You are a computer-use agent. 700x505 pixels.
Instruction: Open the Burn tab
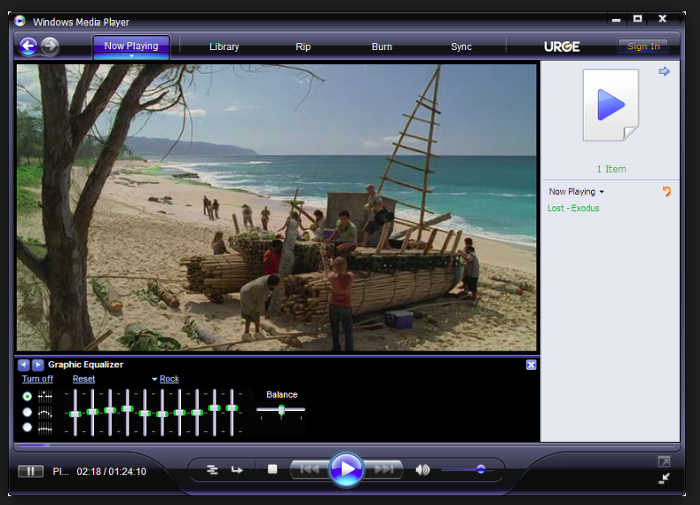[x=382, y=46]
